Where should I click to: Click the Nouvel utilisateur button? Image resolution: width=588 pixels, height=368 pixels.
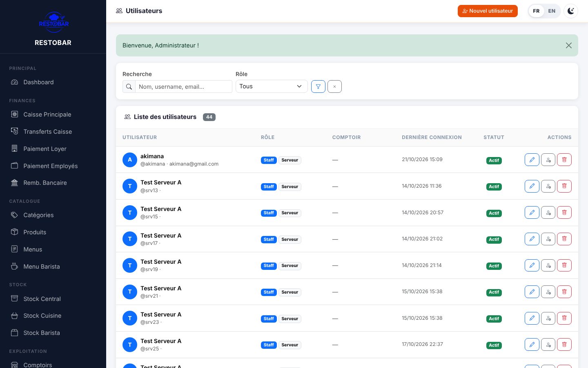[488, 11]
